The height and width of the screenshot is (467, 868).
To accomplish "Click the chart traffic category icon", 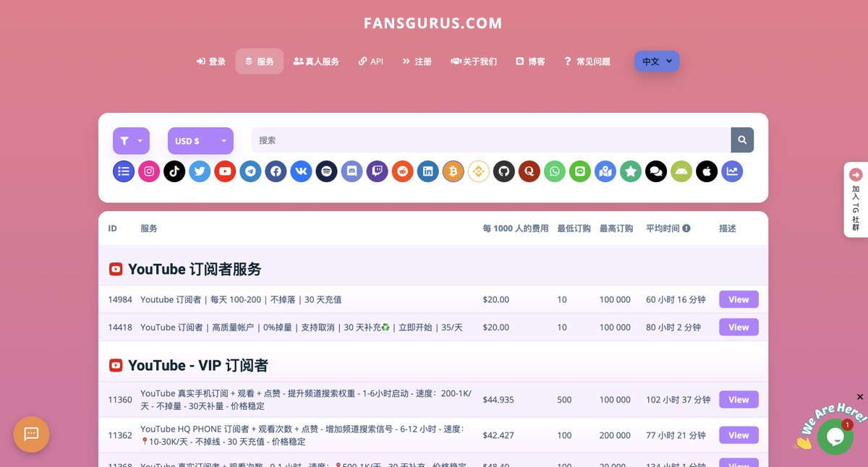I will coord(732,171).
